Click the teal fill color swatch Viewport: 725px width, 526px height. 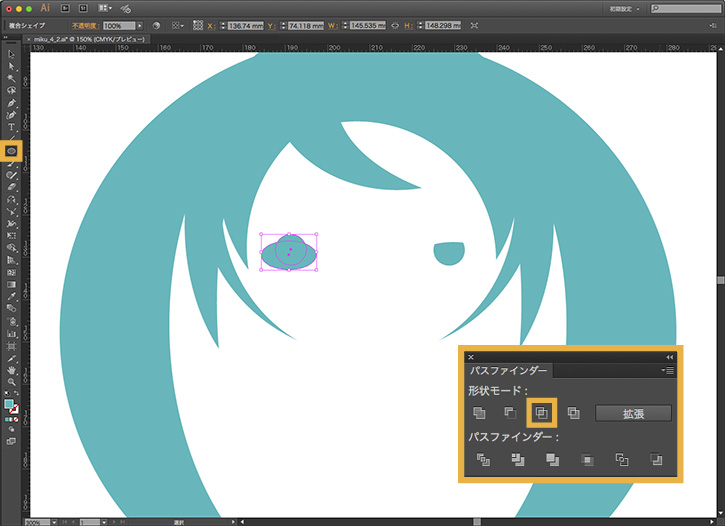(9, 404)
